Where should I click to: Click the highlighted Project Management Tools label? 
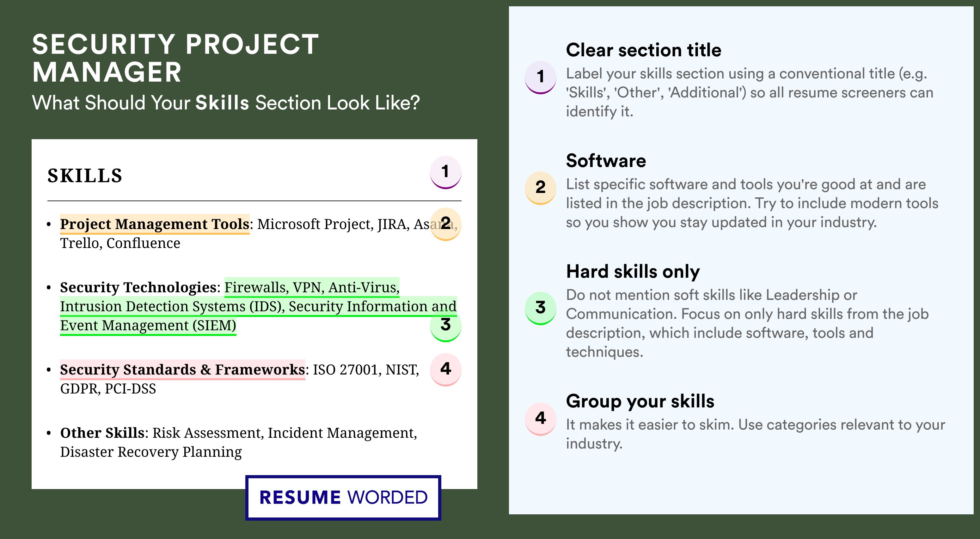[155, 224]
